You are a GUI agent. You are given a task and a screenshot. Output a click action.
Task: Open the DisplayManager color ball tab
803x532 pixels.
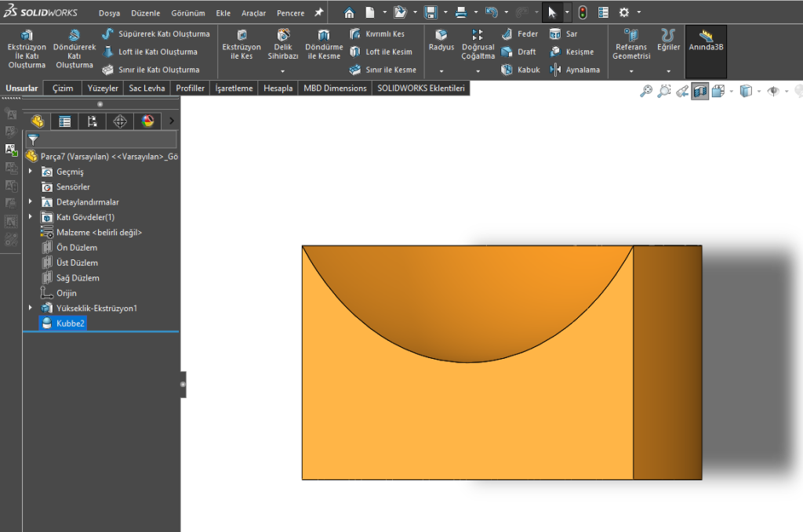(147, 121)
